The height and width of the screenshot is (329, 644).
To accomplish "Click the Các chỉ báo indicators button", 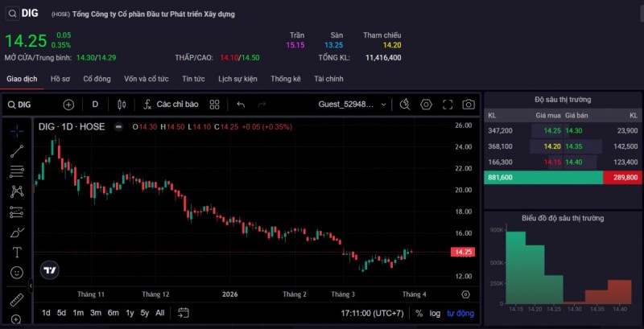I will click(x=171, y=105).
